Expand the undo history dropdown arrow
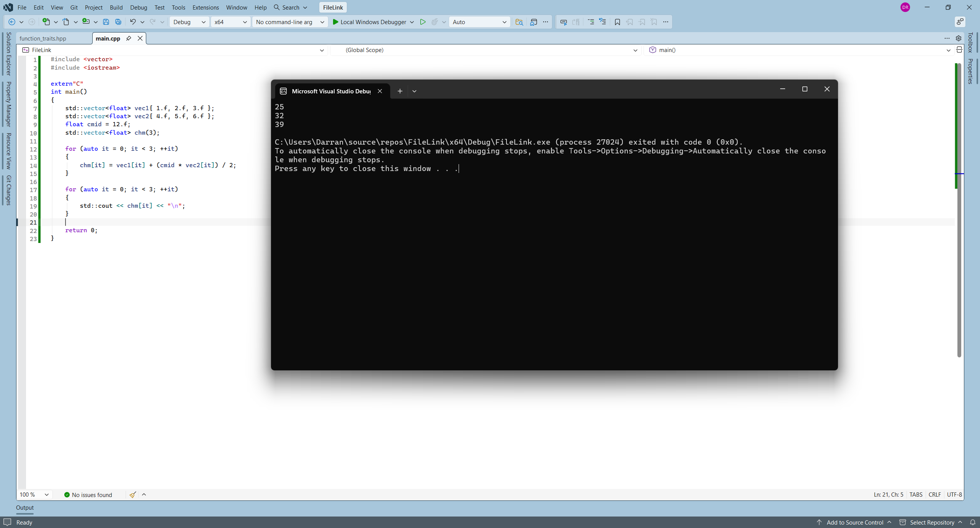 tap(142, 22)
